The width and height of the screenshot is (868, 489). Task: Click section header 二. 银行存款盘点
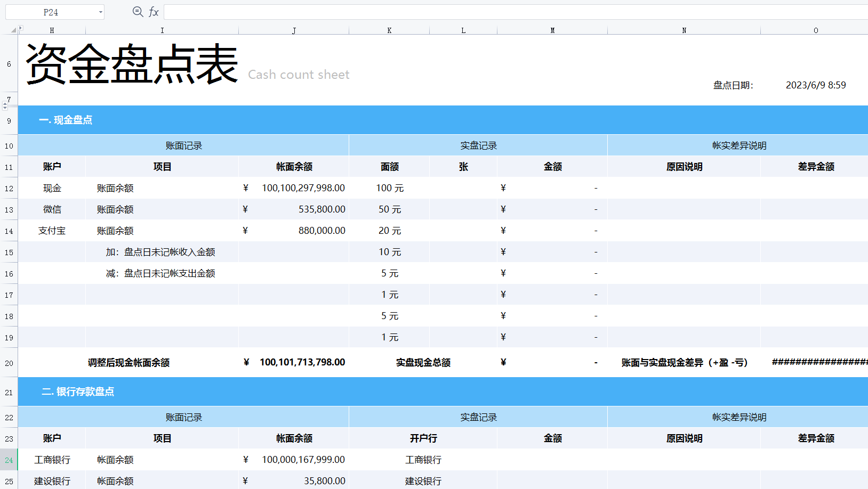coord(78,392)
